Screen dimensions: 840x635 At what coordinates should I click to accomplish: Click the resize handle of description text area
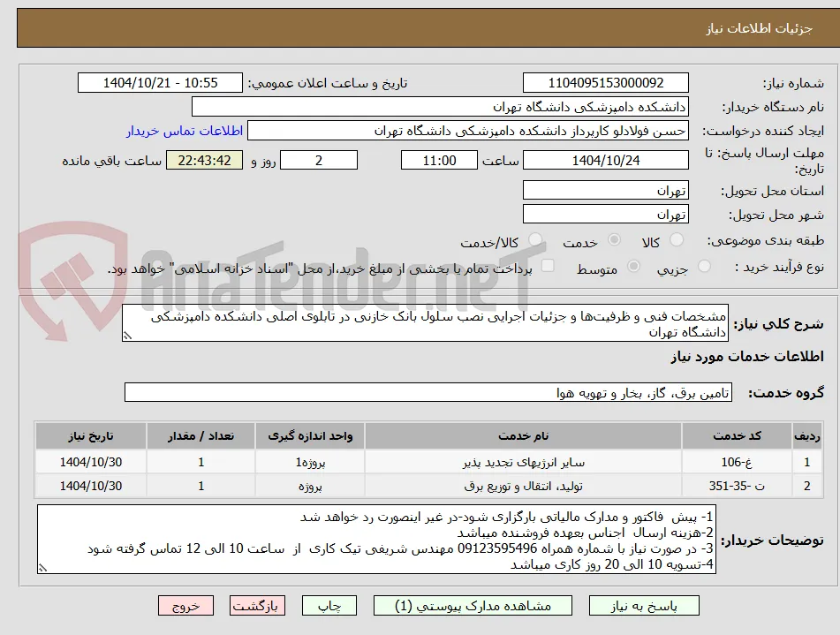click(127, 336)
